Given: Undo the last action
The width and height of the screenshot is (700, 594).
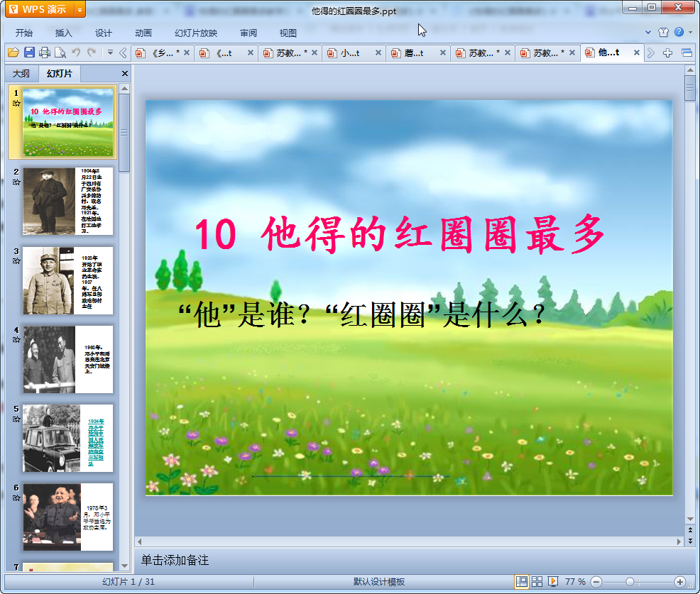Looking at the screenshot, I should point(76,53).
